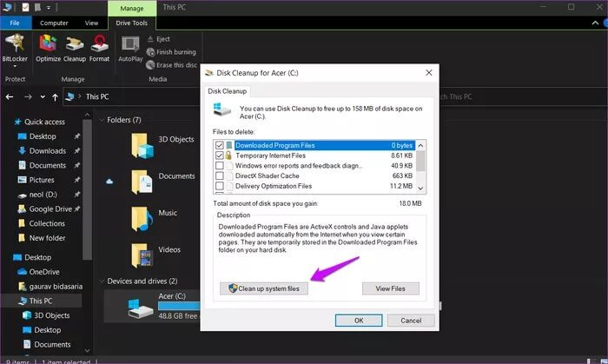Select This PC in the navigation pane
The image size is (608, 364).
(36, 301)
